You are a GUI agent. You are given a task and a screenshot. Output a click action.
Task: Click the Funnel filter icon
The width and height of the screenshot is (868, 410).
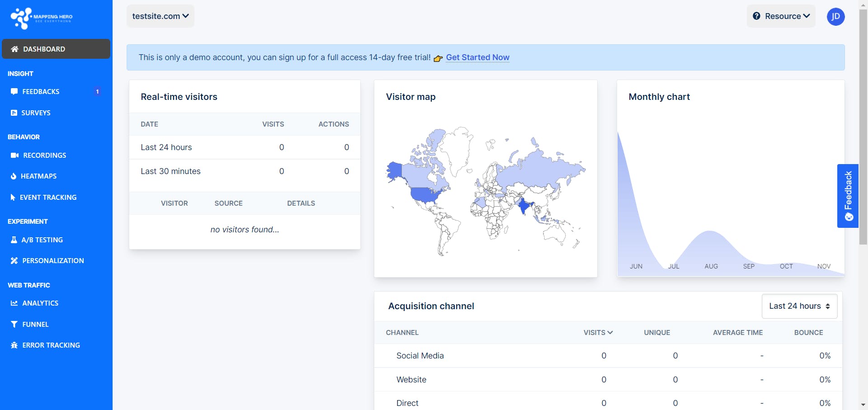click(14, 324)
